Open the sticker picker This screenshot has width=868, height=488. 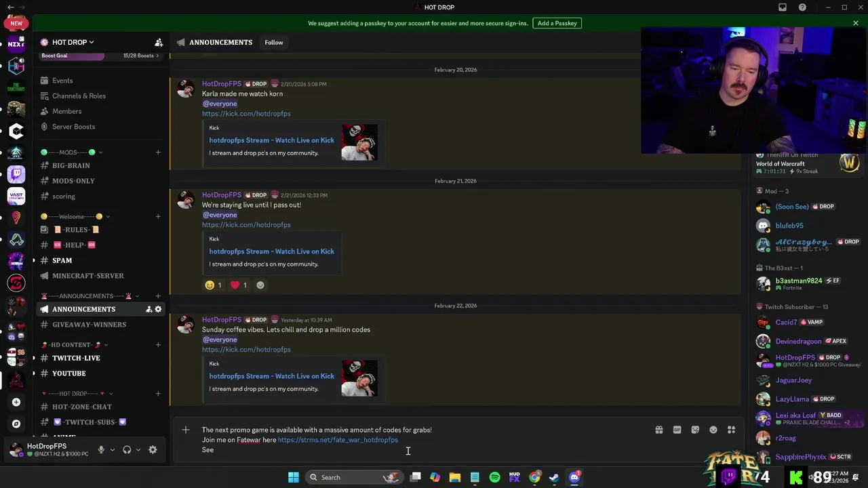(695, 430)
